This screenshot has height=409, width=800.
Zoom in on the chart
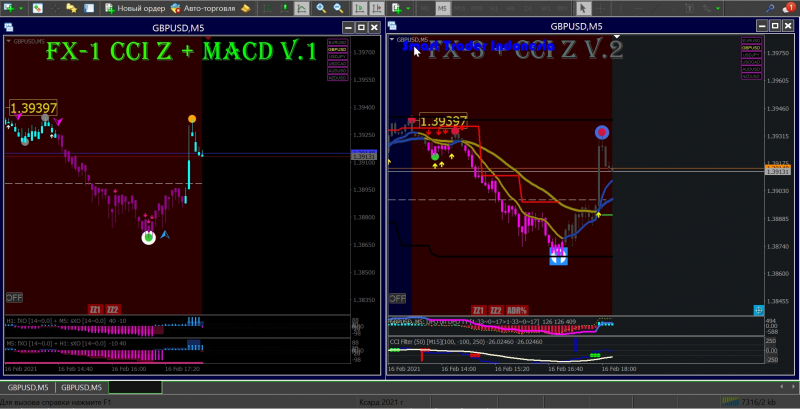pos(321,8)
